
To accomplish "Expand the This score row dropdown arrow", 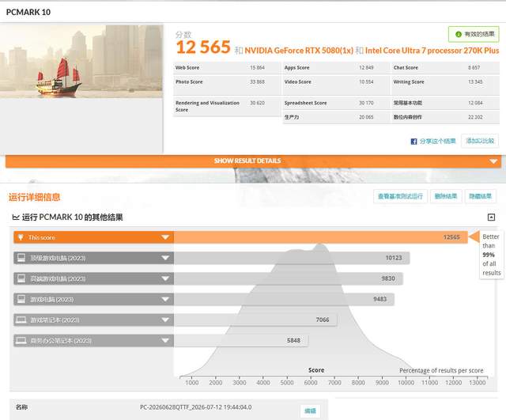I will [x=165, y=237].
